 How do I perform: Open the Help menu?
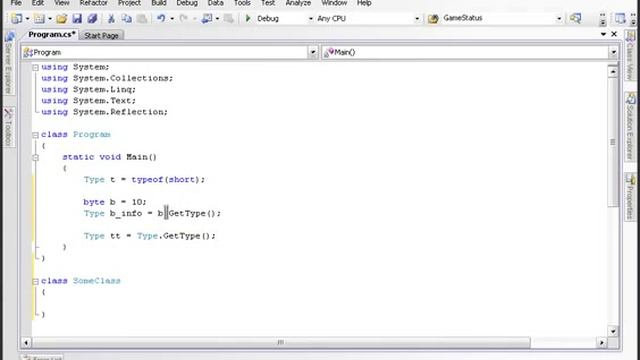tap(364, 3)
